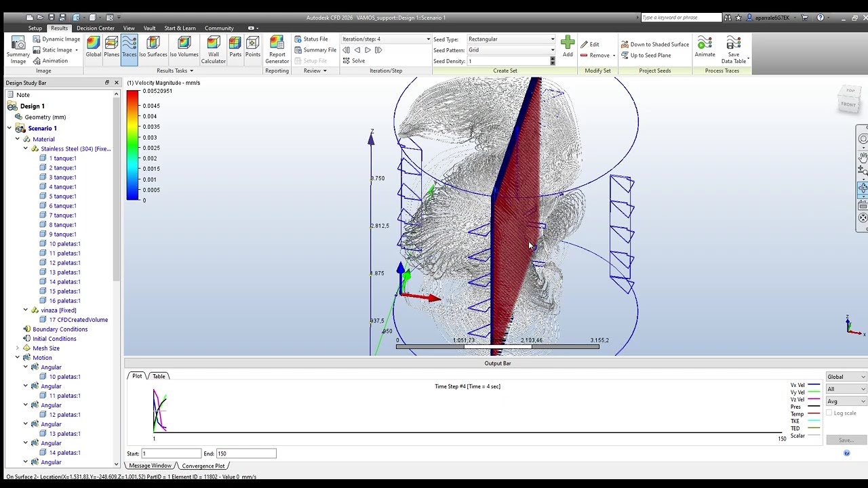Project seeds Down to Shaded Surface

[654, 45]
